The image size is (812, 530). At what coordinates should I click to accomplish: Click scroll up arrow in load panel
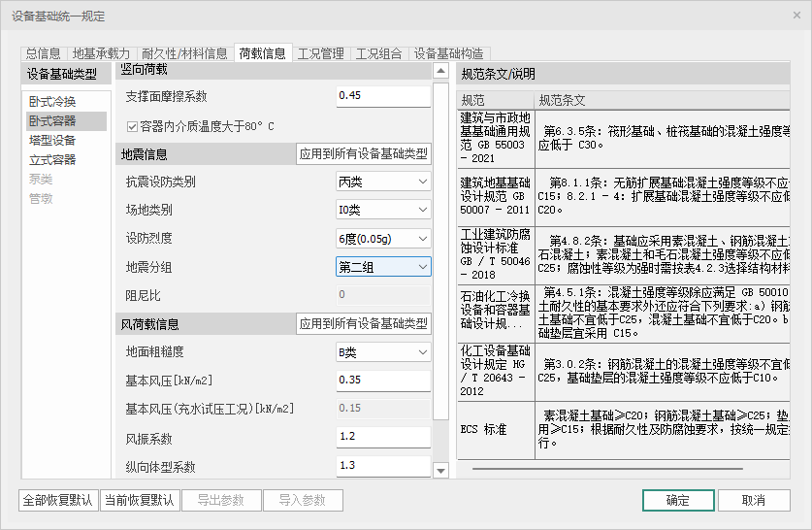coord(440,71)
